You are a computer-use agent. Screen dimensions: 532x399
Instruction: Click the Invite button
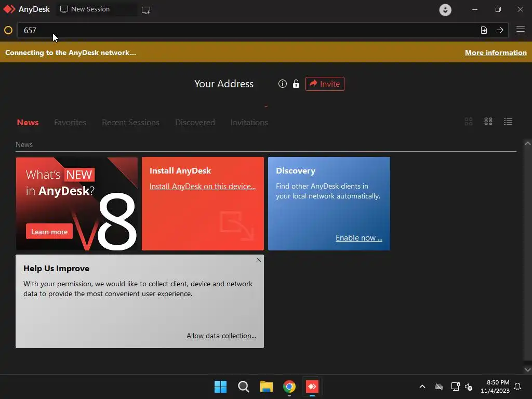coord(325,84)
